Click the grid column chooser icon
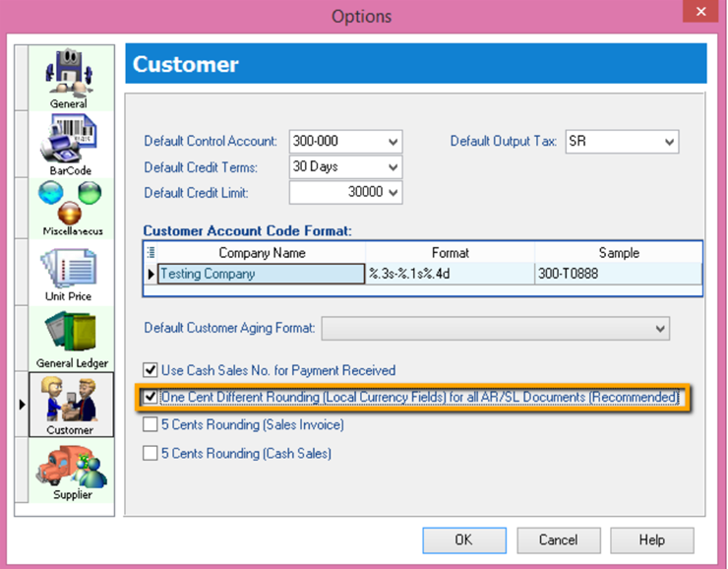The image size is (728, 569). [151, 253]
